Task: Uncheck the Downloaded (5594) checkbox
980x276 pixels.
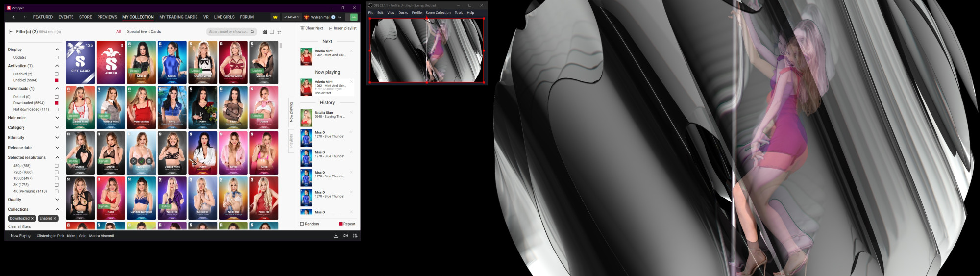Action: tap(57, 103)
